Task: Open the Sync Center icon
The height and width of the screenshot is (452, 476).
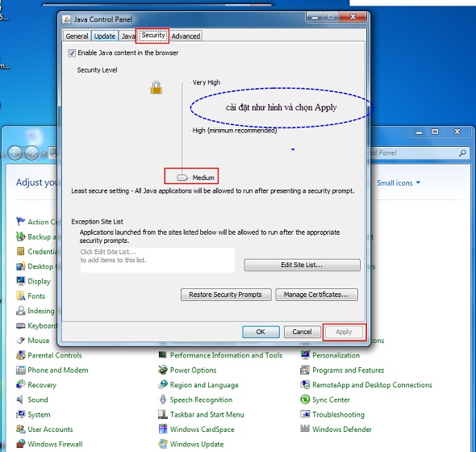Action: [x=305, y=400]
